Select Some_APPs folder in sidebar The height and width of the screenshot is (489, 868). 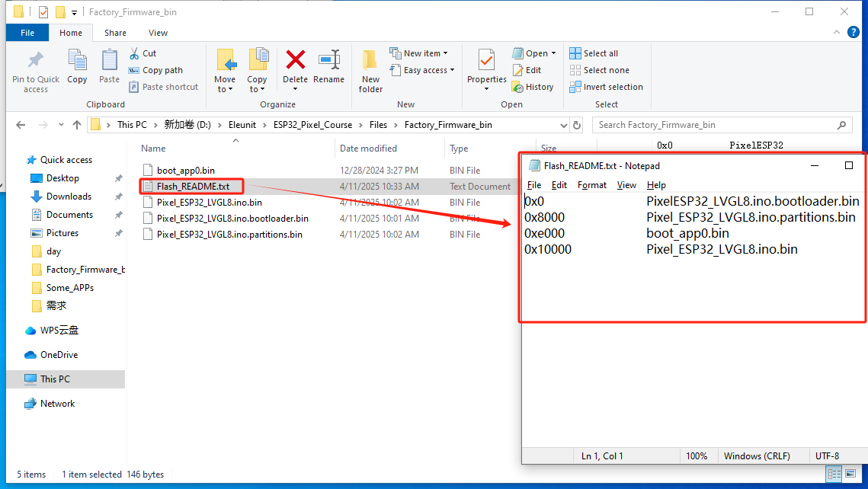(x=70, y=288)
